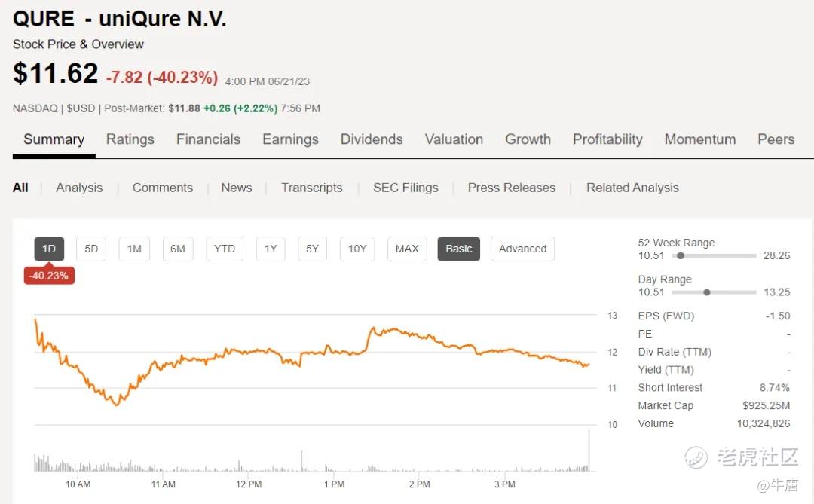
Task: Show the Transcripts filter
Action: pos(311,188)
